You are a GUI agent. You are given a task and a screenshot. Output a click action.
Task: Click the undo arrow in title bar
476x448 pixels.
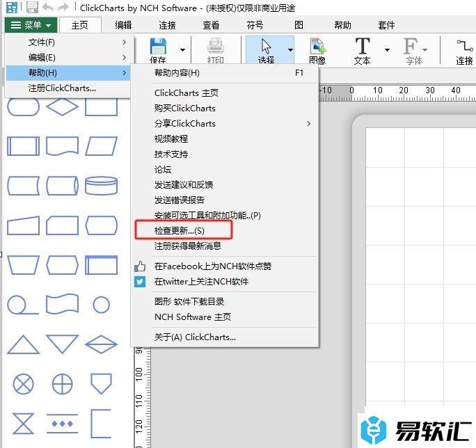pos(48,7)
